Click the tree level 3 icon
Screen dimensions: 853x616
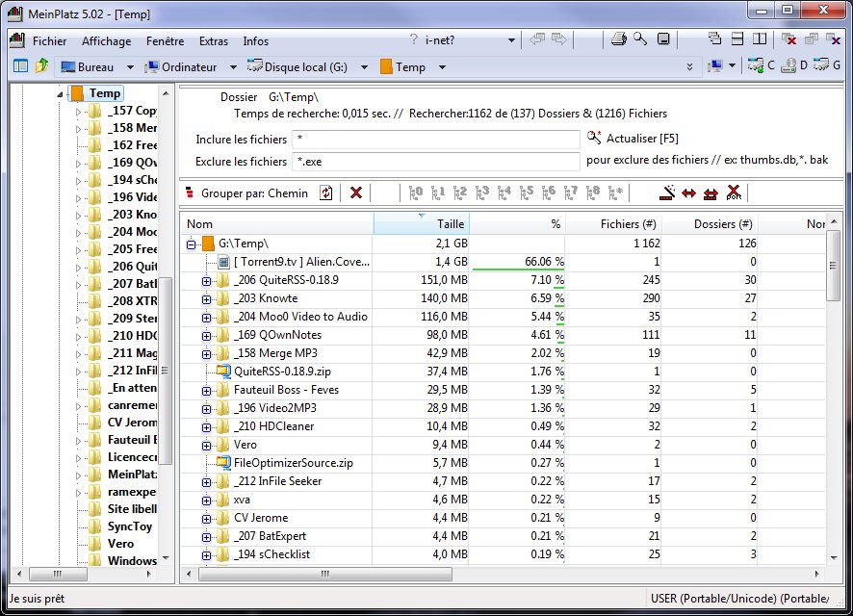[482, 192]
